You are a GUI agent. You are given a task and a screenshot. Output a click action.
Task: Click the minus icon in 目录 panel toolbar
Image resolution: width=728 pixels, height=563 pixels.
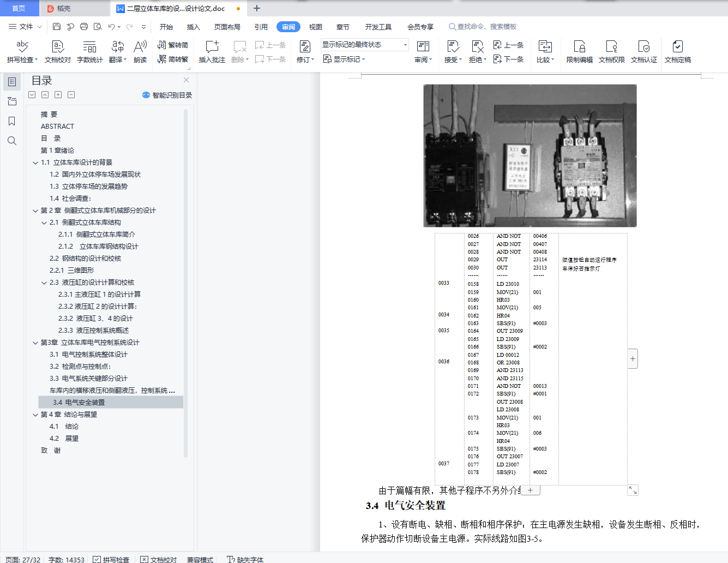(x=71, y=95)
